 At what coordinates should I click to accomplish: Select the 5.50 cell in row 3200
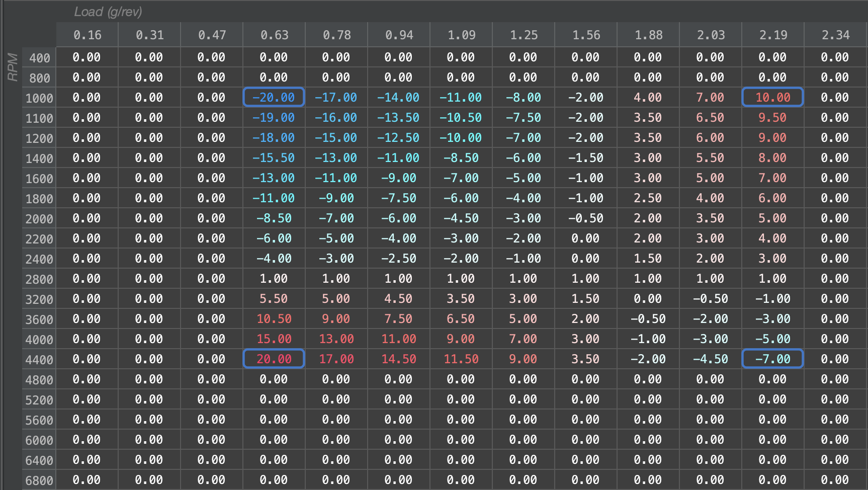[x=274, y=298]
